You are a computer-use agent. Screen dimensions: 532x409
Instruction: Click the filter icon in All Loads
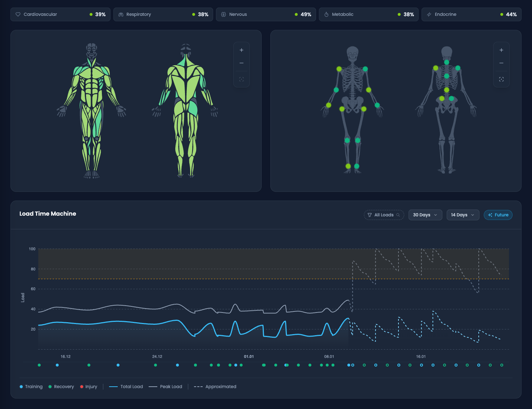[x=370, y=215]
